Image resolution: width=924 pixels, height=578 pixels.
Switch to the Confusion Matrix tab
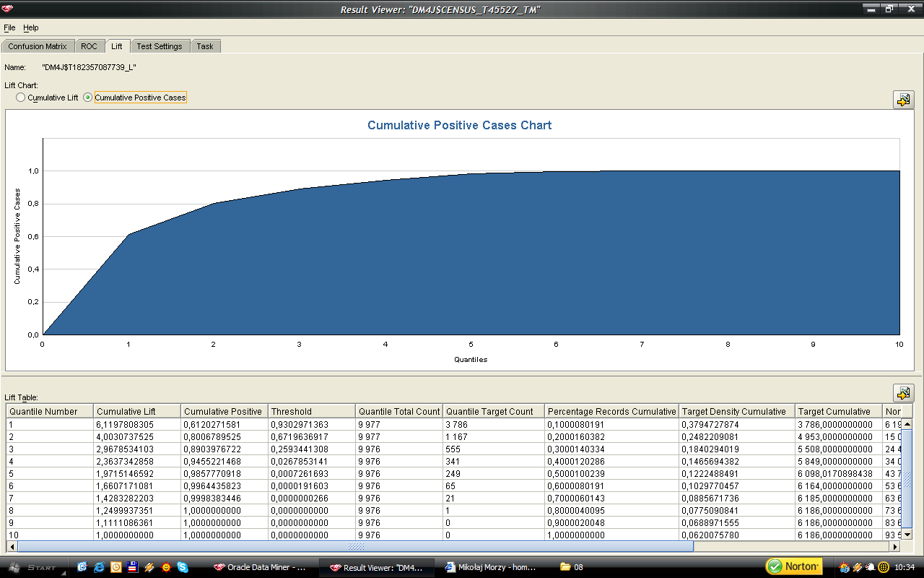(x=38, y=46)
